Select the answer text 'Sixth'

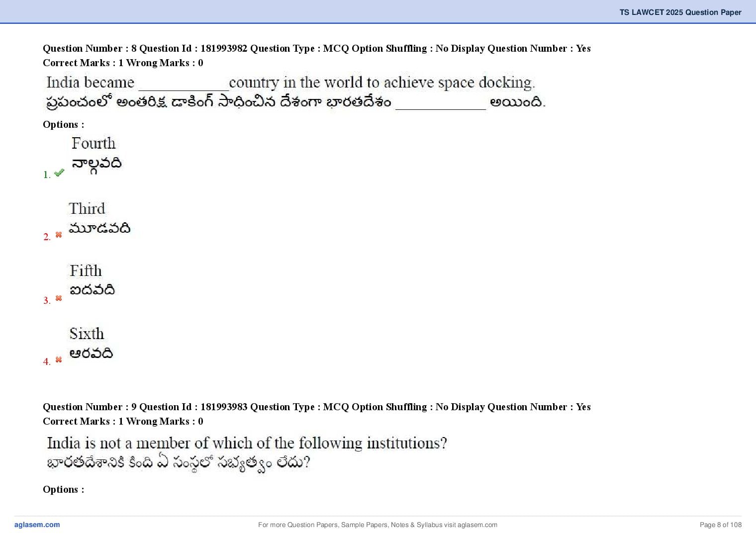[x=87, y=333]
